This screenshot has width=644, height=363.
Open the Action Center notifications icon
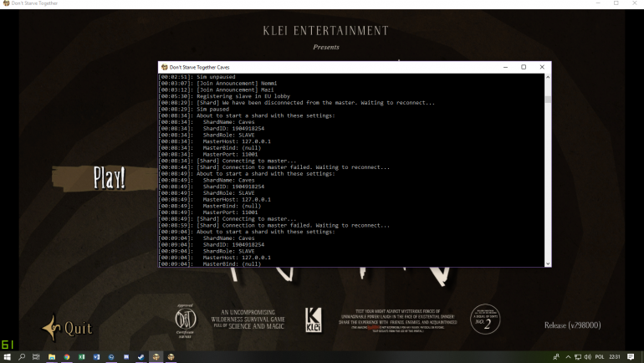(x=631, y=357)
